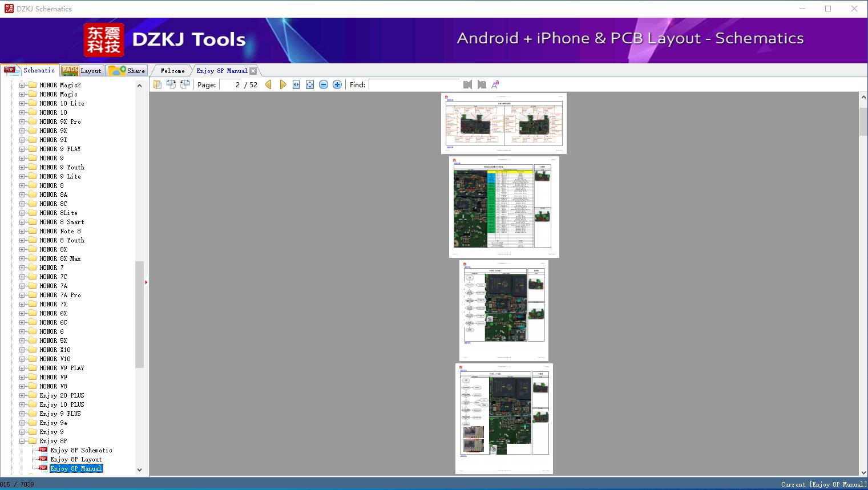Screen dimensions: 868x490
Task: Open the Welcome document tab
Action: pyautogui.click(x=172, y=71)
